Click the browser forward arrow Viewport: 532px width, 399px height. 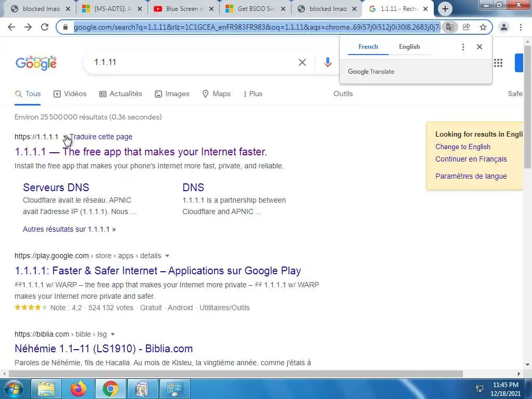tap(28, 27)
